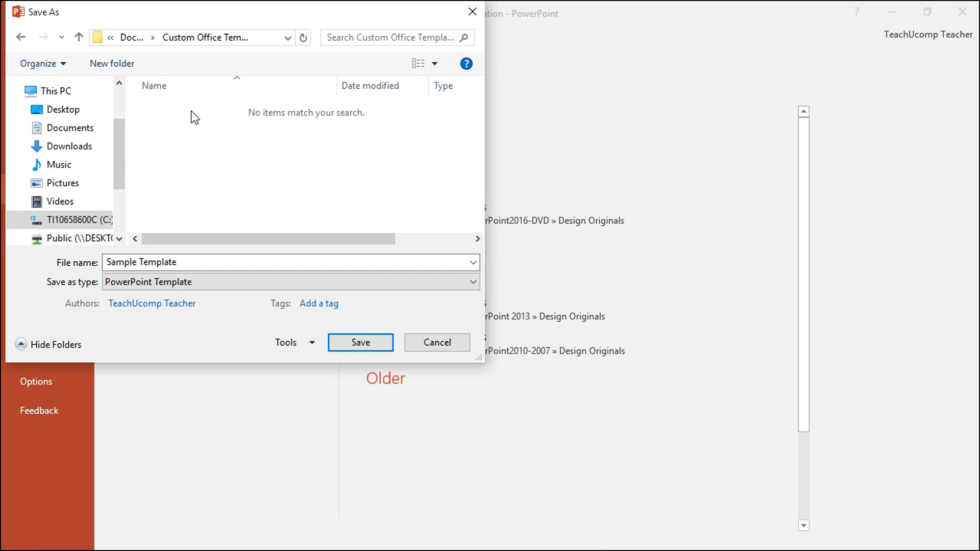980x551 pixels.
Task: Click the change view layout icon
Action: (418, 63)
